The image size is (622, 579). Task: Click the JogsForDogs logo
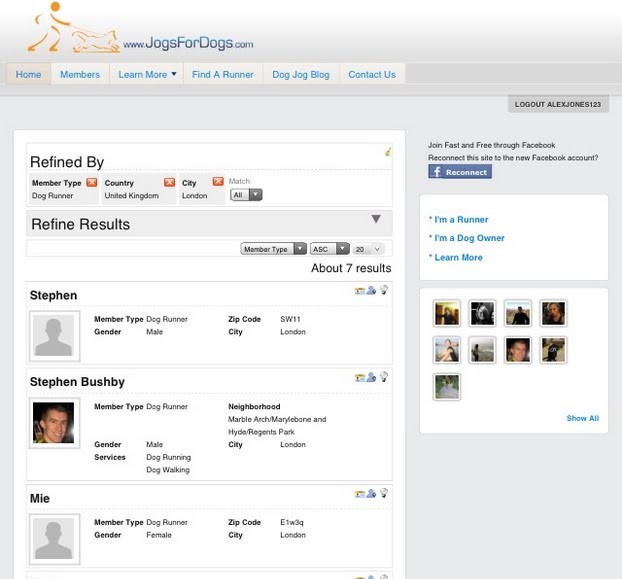[x=140, y=30]
